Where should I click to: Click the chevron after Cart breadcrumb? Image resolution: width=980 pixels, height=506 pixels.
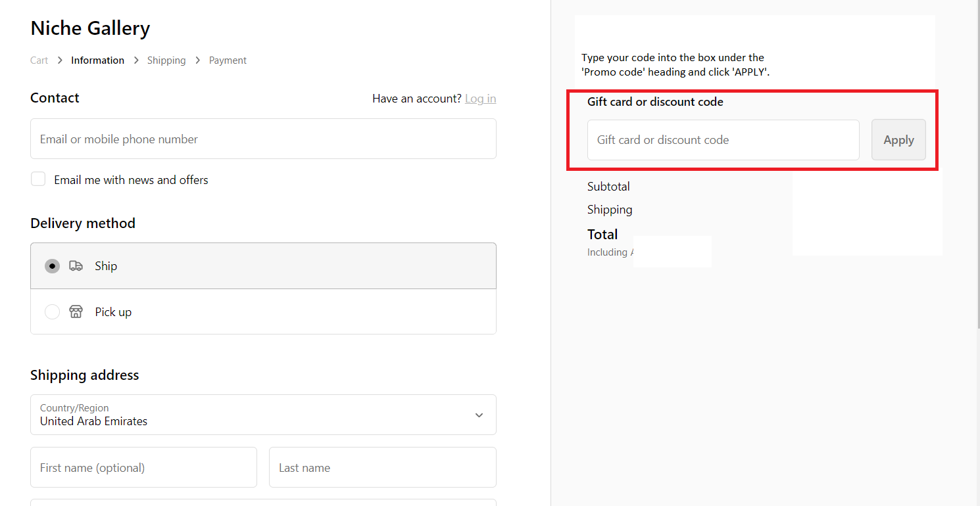click(60, 60)
